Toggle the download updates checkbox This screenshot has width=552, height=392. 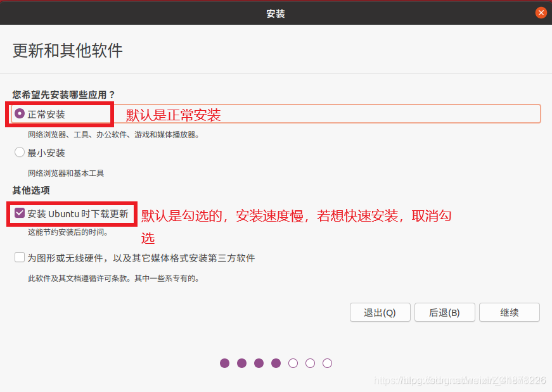(x=19, y=214)
